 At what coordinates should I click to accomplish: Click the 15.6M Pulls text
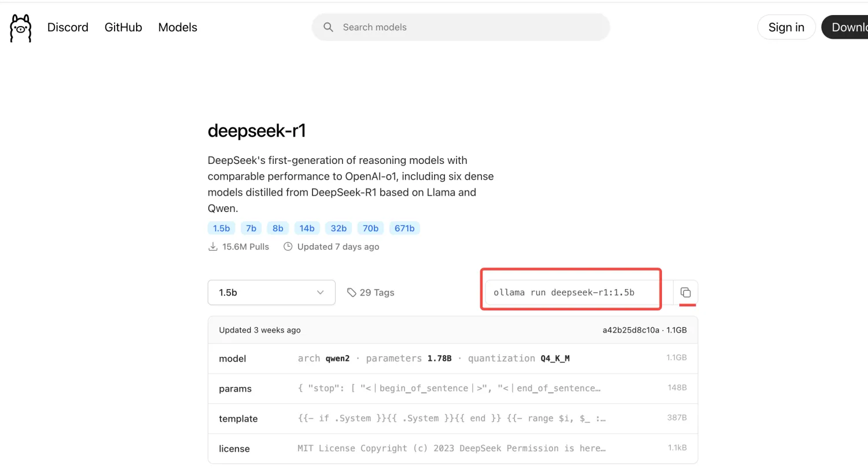(245, 247)
